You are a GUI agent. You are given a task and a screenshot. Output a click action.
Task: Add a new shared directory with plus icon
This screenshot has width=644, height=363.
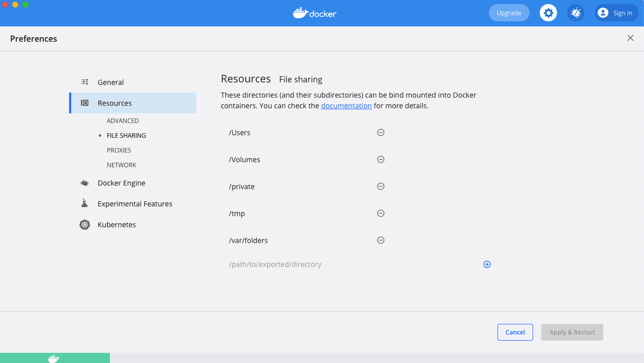click(x=487, y=264)
